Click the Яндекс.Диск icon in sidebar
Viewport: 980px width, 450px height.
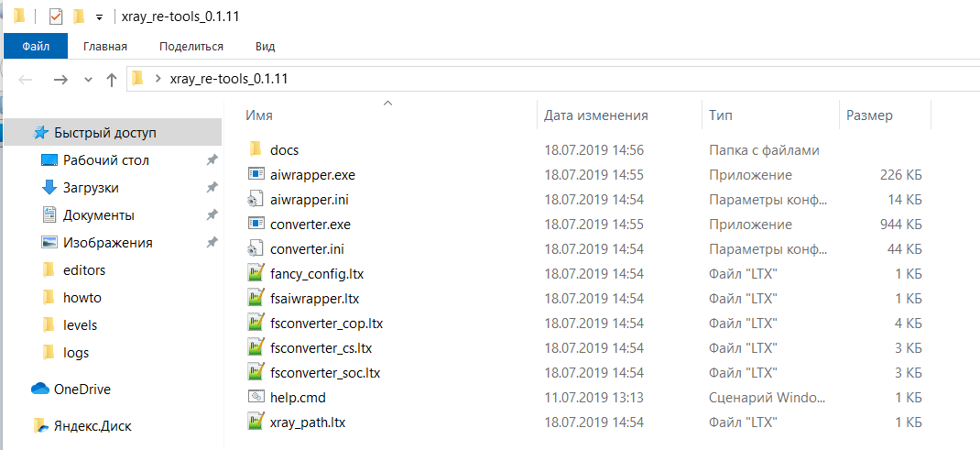(40, 426)
